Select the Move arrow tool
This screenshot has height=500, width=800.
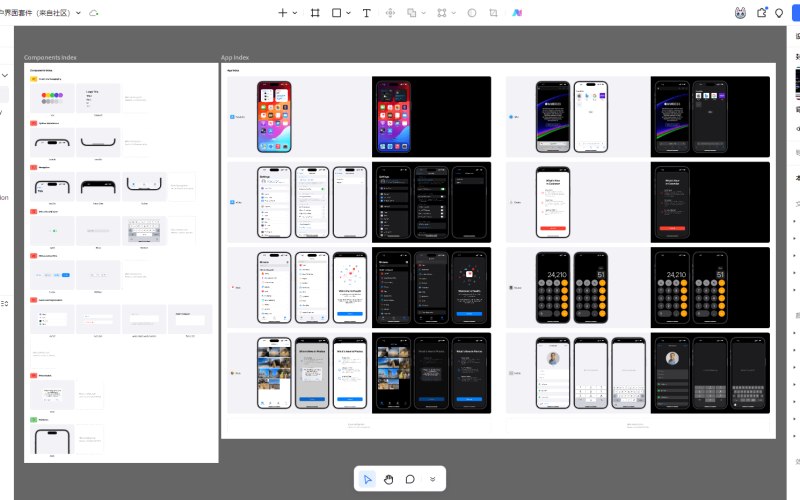367,479
